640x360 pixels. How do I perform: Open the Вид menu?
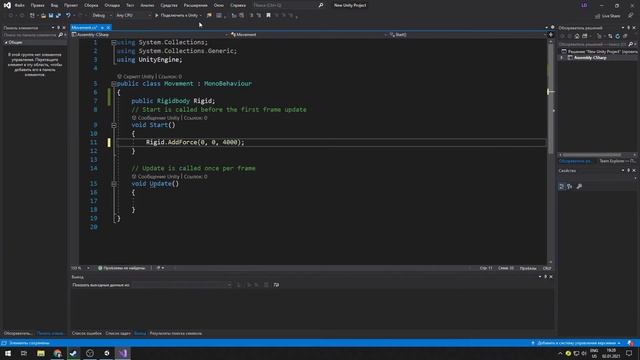(54, 5)
